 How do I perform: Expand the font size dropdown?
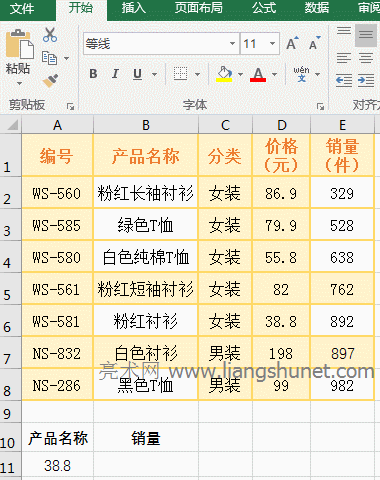273,44
